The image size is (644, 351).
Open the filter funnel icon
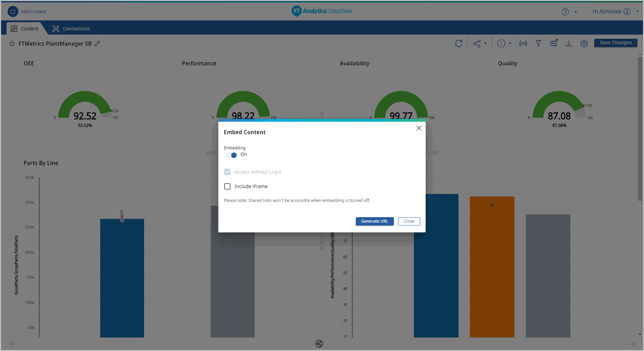(x=538, y=43)
